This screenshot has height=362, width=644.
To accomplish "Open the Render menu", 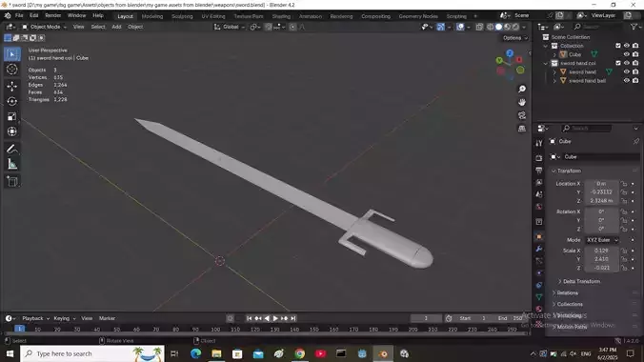I will [x=53, y=15].
